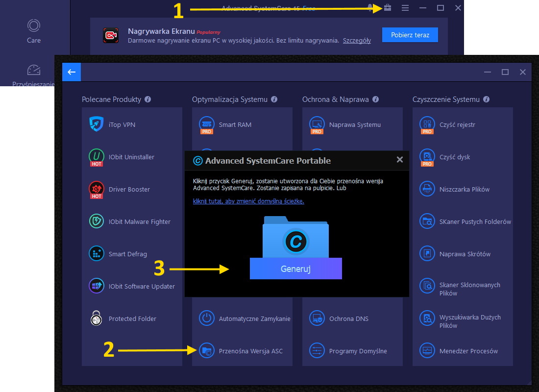
Task: Open the toolbox briefcase icon in title bar
Action: tap(388, 7)
